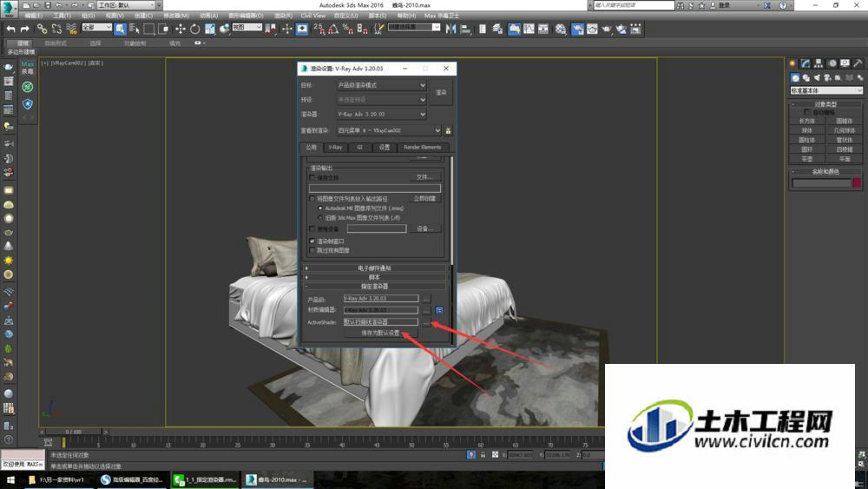868x489 pixels.
Task: Toggle the Rendered Frame Window checkbox
Action: coord(312,241)
